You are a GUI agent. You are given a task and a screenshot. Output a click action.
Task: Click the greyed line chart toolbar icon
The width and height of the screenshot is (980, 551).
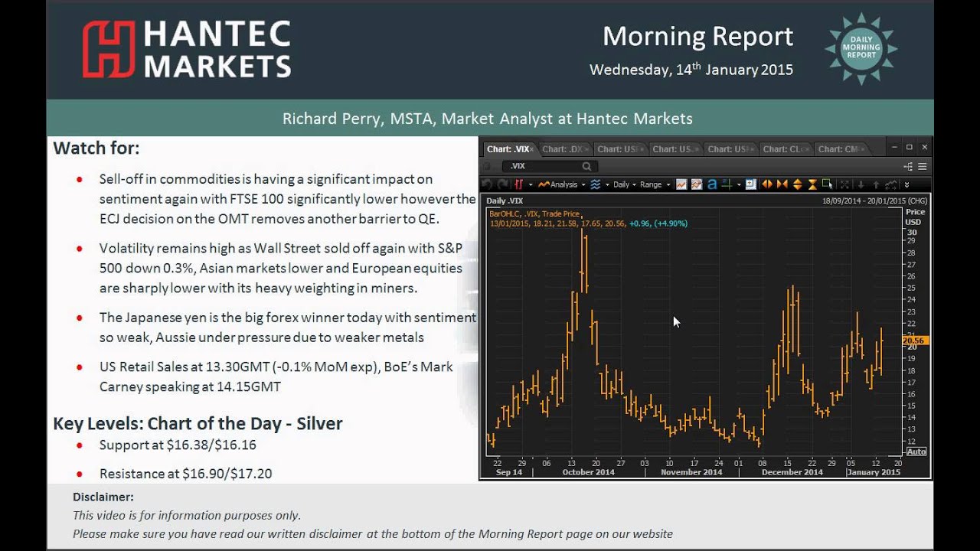pos(890,184)
